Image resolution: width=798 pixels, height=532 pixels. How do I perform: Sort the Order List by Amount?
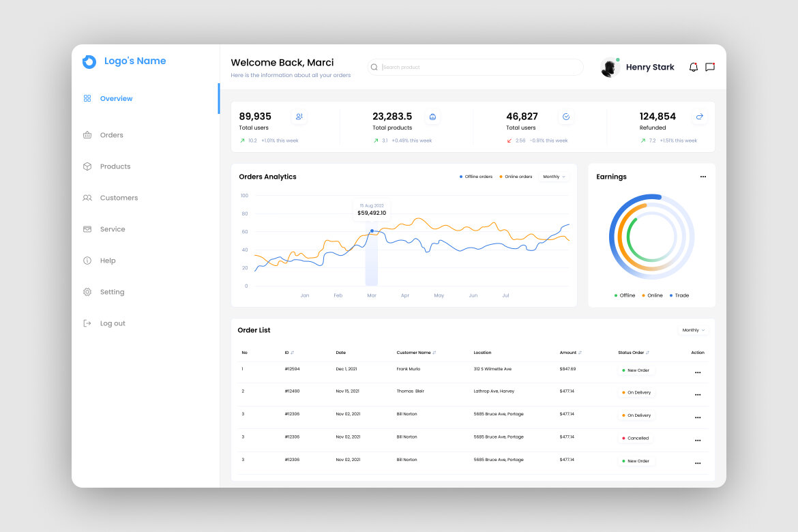[x=572, y=353]
